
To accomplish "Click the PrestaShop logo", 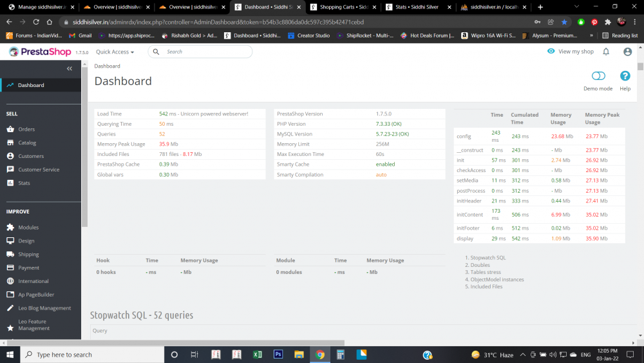I will [x=40, y=52].
